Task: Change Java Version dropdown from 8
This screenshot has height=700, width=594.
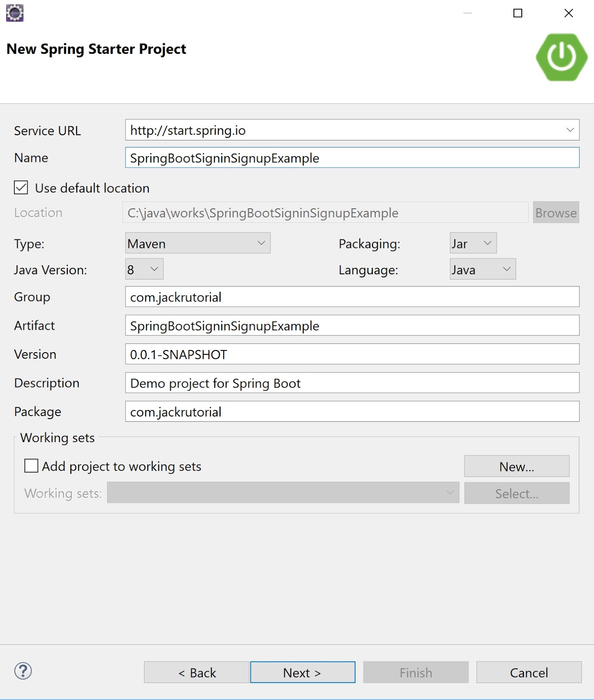Action: 144,269
